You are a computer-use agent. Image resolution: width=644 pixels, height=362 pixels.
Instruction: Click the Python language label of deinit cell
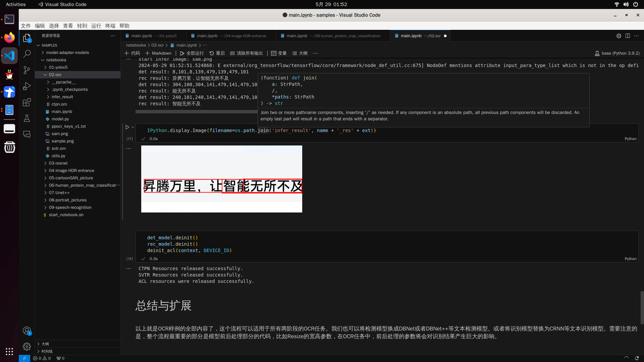coord(630,259)
